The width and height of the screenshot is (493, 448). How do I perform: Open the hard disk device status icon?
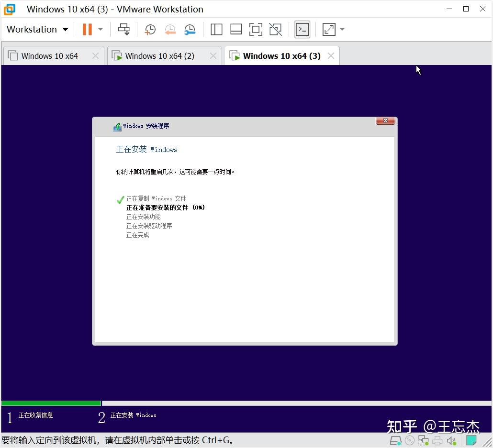click(x=395, y=440)
